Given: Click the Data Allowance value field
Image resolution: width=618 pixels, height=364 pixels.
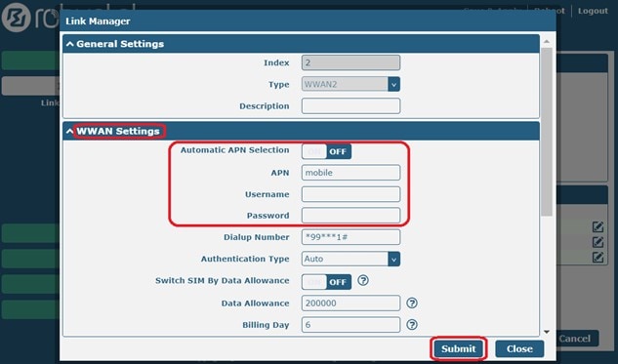Looking at the screenshot, I should click(x=350, y=303).
